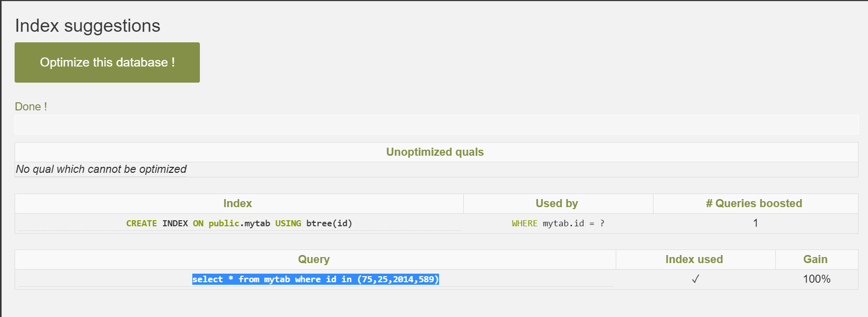
Task: Click the # Queries boosted column header
Action: [754, 204]
